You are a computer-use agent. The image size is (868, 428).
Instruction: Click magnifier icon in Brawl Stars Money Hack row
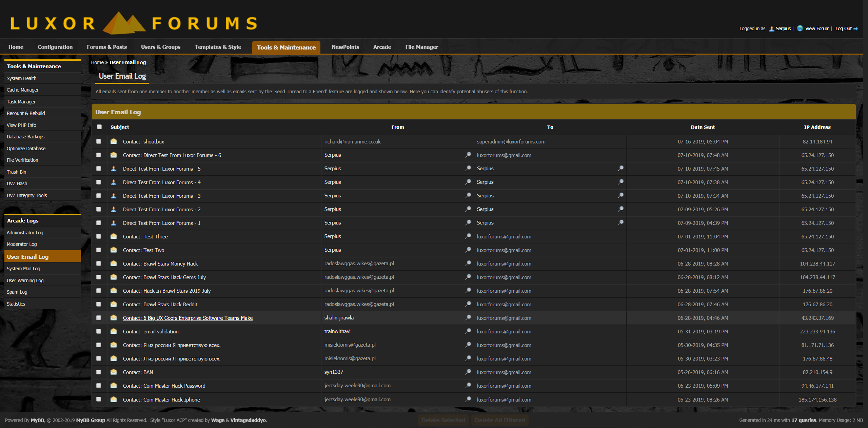468,264
